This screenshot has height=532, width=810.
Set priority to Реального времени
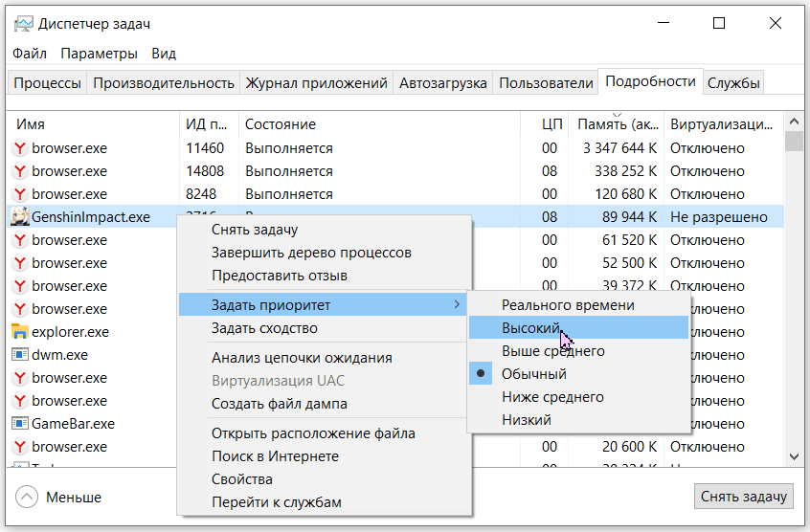click(x=568, y=305)
